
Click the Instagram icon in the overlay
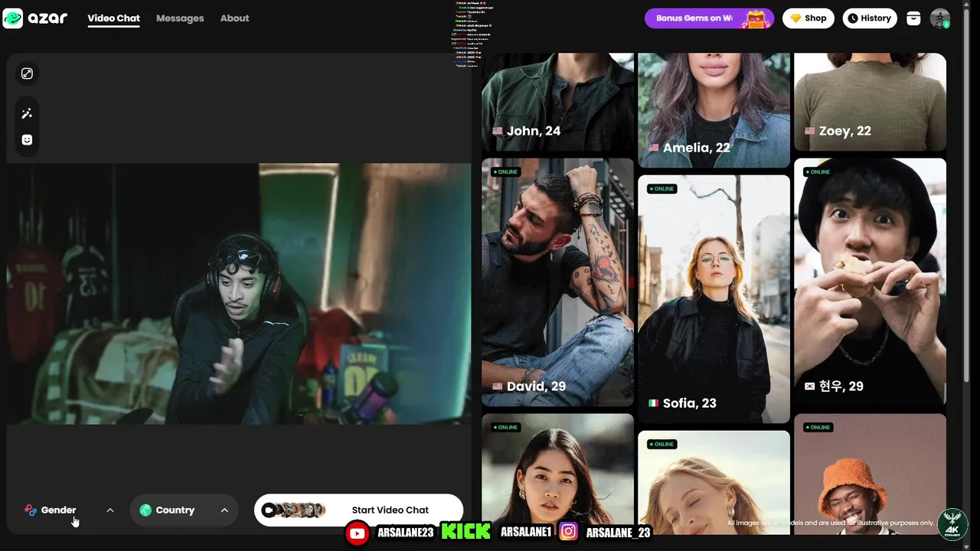coord(568,532)
